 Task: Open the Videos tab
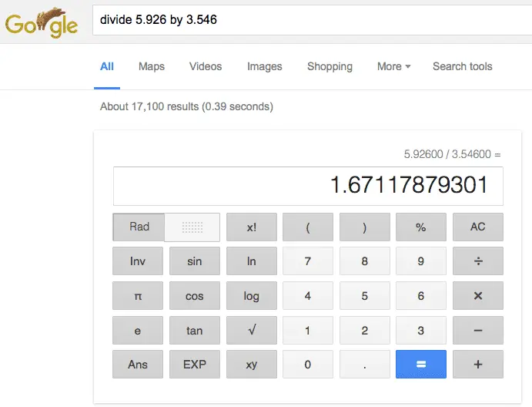(x=206, y=66)
